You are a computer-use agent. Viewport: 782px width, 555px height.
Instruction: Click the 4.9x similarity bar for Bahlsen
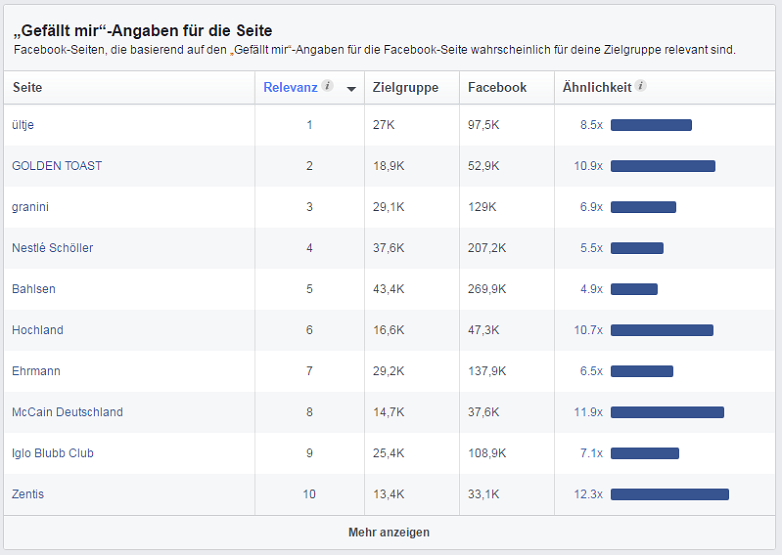(634, 289)
